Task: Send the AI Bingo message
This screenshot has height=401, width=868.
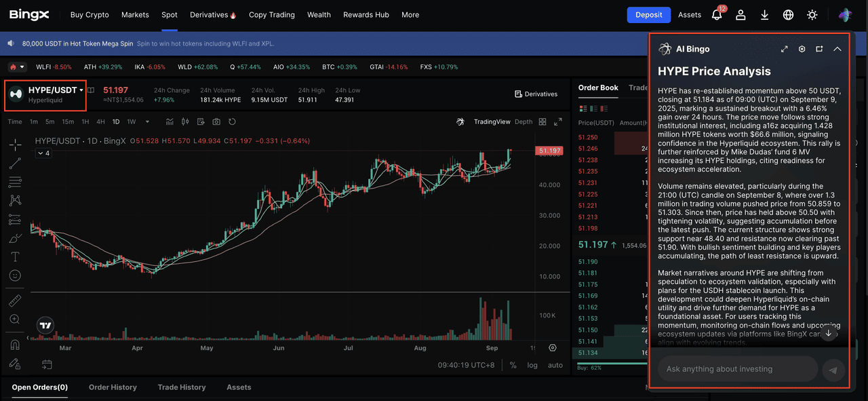Action: (833, 370)
